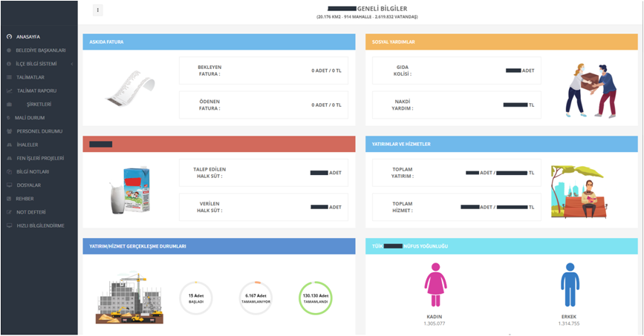Click the Bilgi Notları icon
644x336 pixels.
[9, 171]
